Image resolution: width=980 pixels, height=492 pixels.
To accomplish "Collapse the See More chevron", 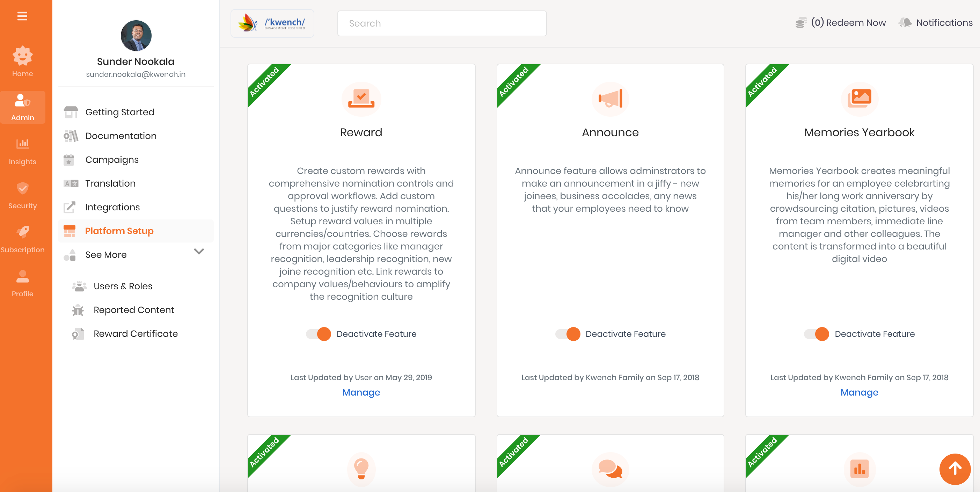I will 199,252.
